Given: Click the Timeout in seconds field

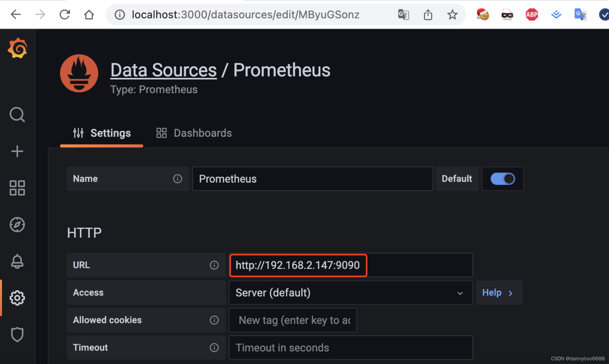Looking at the screenshot, I should 350,348.
